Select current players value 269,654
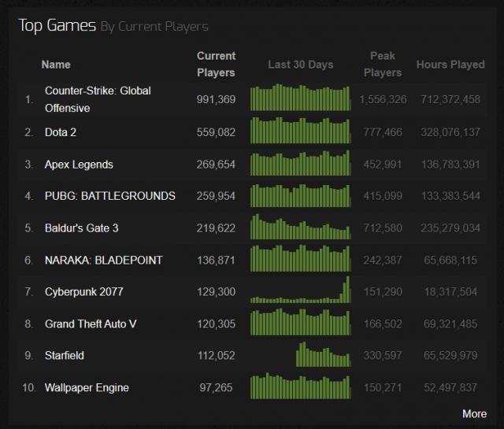The height and width of the screenshot is (429, 504). coord(216,165)
